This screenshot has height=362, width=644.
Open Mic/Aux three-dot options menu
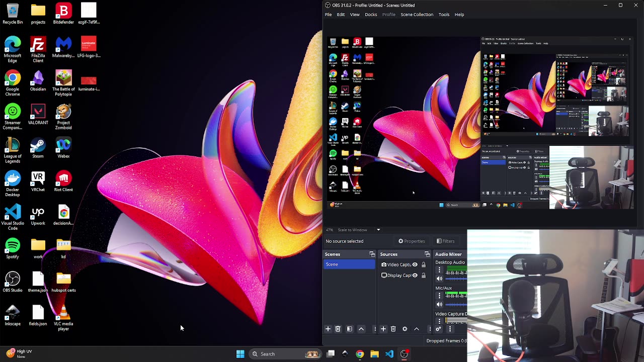[439, 296]
